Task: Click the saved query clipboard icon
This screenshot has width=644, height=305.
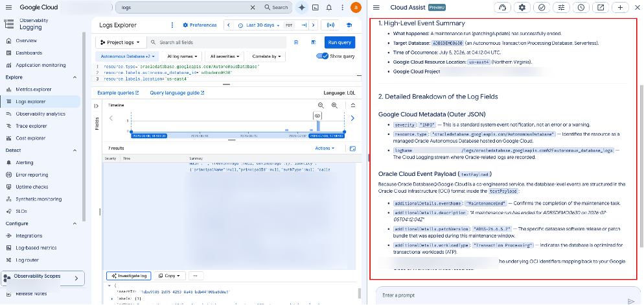Action: (295, 42)
